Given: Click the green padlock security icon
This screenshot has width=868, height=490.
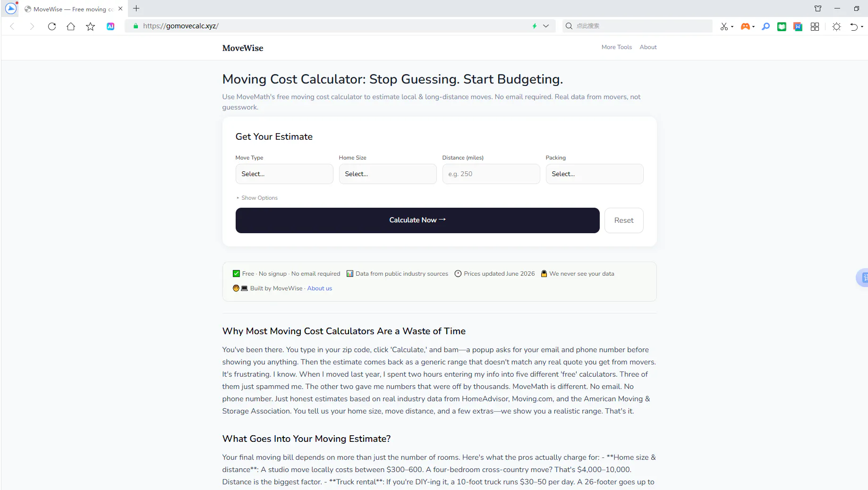Looking at the screenshot, I should (x=136, y=26).
